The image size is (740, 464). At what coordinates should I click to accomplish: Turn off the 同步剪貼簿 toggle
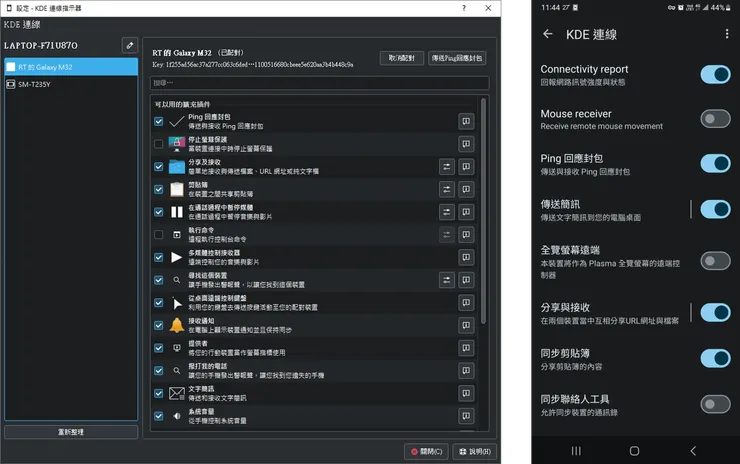(715, 358)
